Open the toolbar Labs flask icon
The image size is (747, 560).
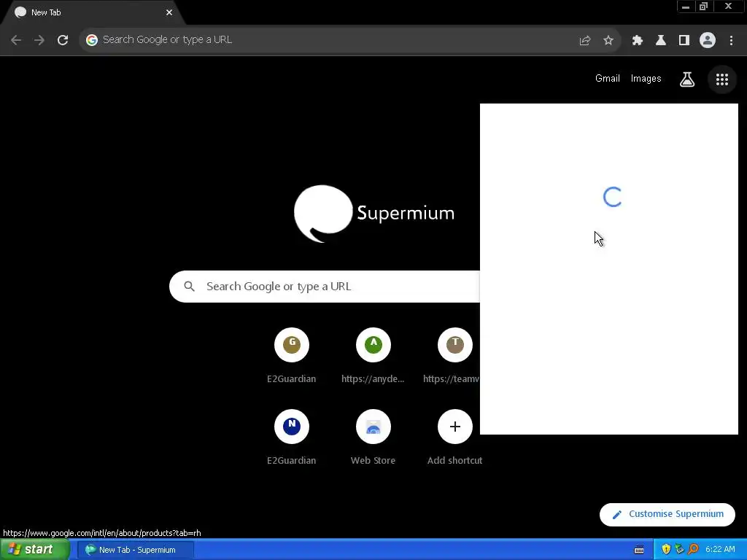[x=660, y=40]
